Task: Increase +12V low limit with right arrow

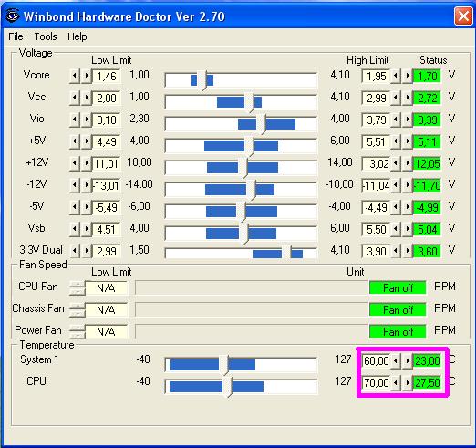Action: pyautogui.click(x=87, y=163)
